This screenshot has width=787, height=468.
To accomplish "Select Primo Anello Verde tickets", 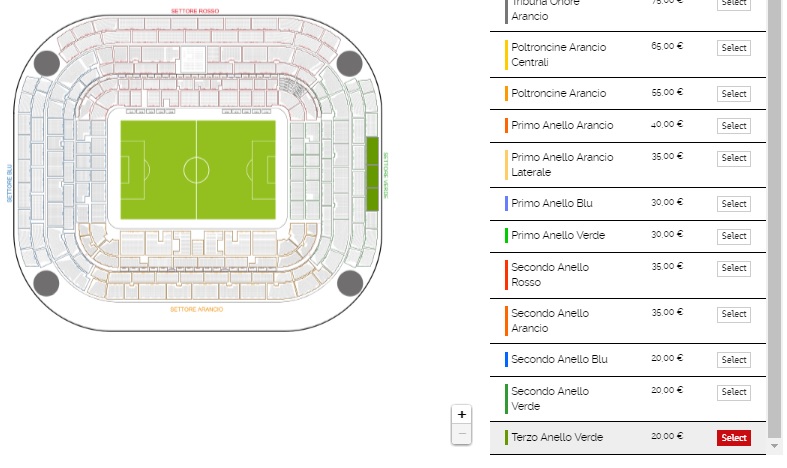I will [733, 236].
